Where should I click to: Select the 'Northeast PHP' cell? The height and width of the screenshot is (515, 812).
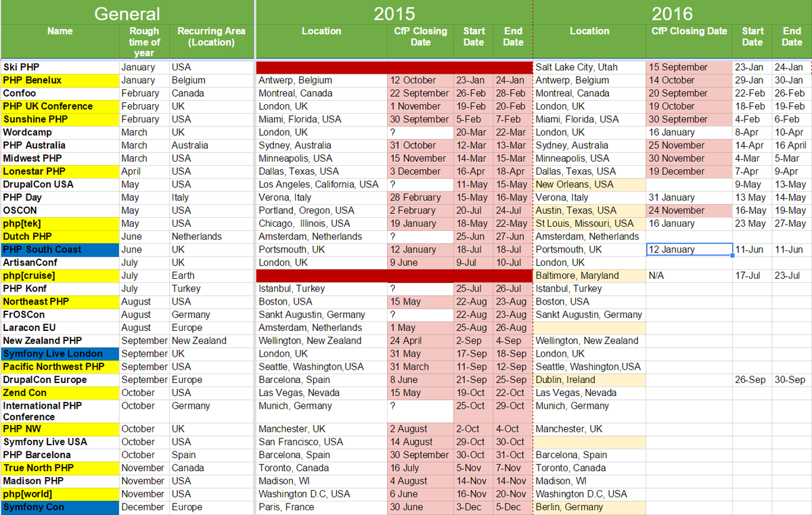(60, 301)
